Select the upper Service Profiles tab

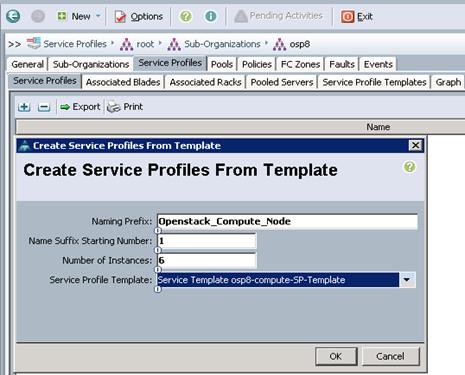pyautogui.click(x=170, y=63)
